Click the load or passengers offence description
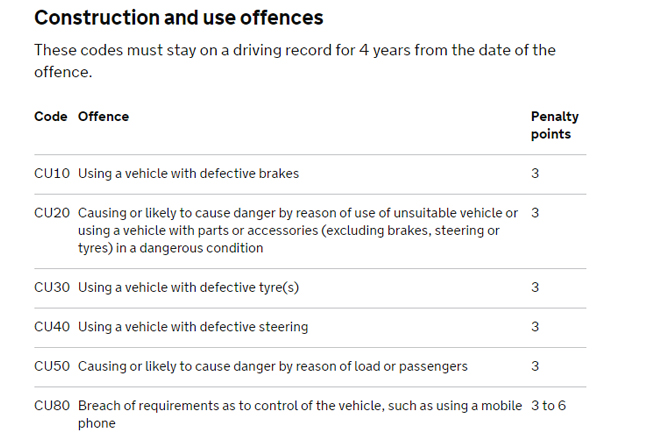This screenshot has height=440, width=660. 273,366
